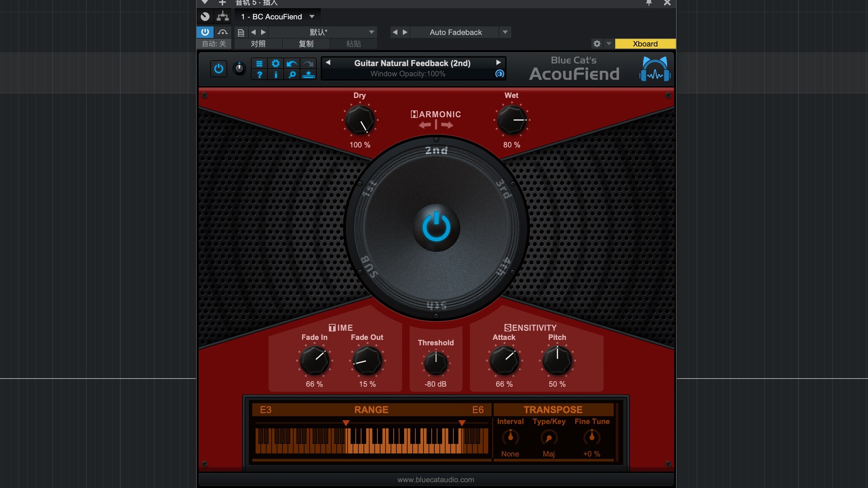Toggle the host plugin activate button
Viewport: 868px width, 488px height.
click(205, 32)
